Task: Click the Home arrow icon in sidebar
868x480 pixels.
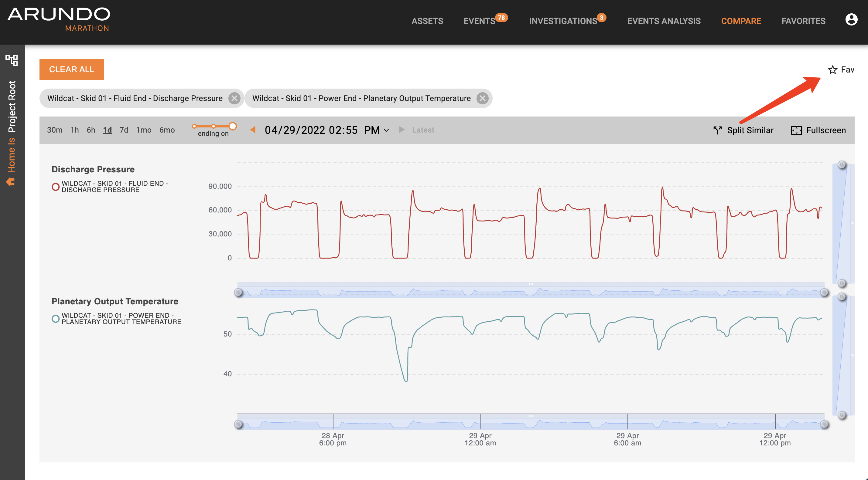Action: [10, 182]
